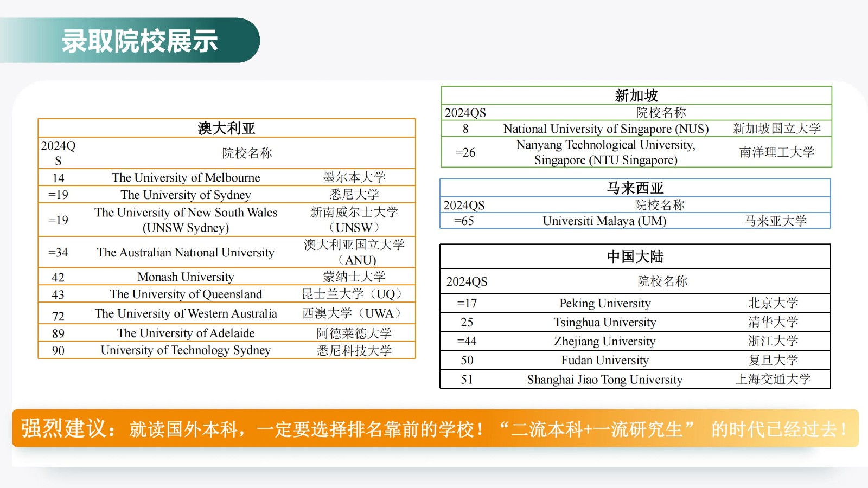This screenshot has width=868, height=488.
Task: Click the 马来亚大学 cell
Action: click(x=776, y=221)
